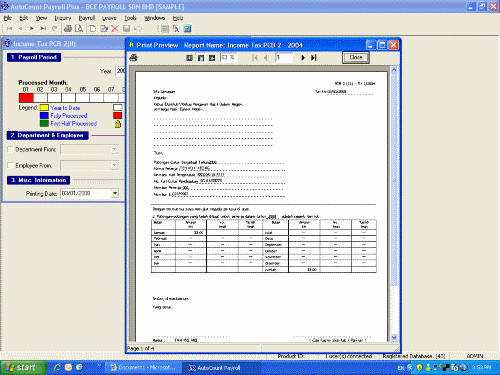Tick the Department From checkbox

[10, 149]
